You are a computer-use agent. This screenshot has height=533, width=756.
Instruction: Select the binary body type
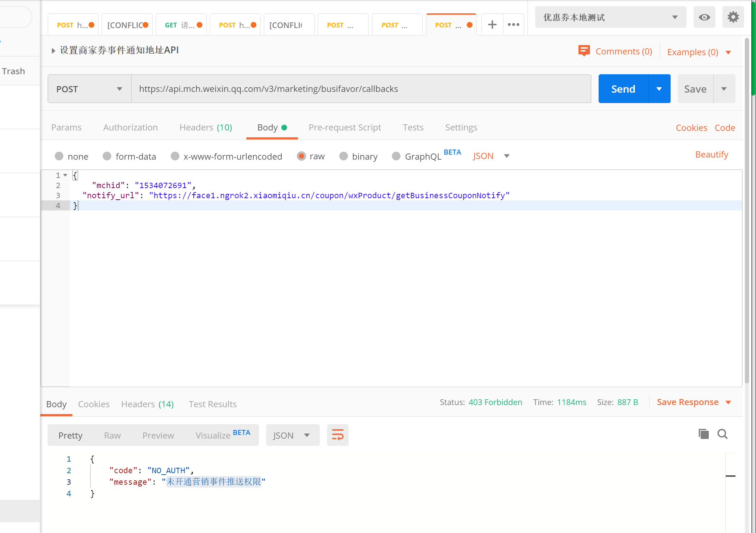click(344, 156)
